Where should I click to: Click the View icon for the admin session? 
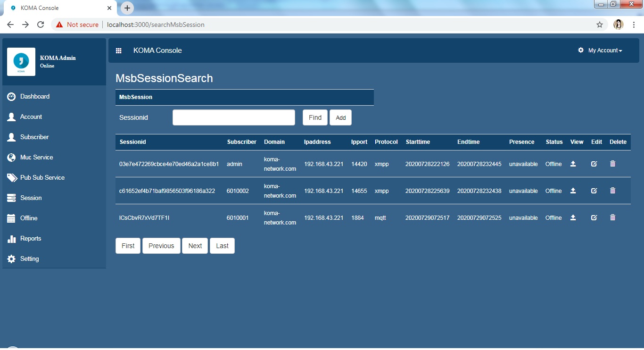coord(573,164)
